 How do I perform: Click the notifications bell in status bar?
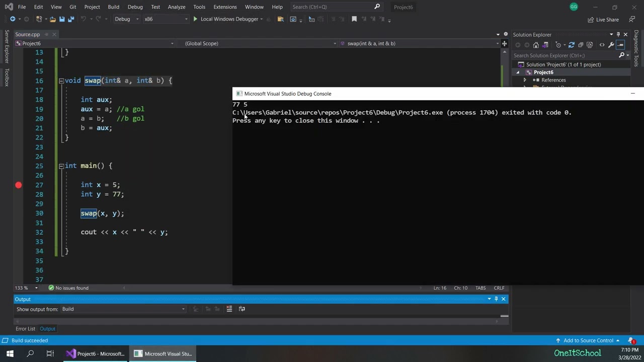click(x=632, y=340)
